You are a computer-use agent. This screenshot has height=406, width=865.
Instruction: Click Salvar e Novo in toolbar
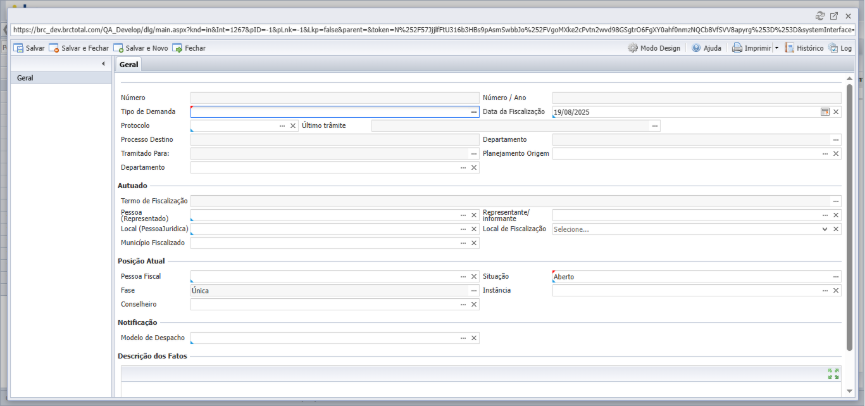tap(141, 49)
